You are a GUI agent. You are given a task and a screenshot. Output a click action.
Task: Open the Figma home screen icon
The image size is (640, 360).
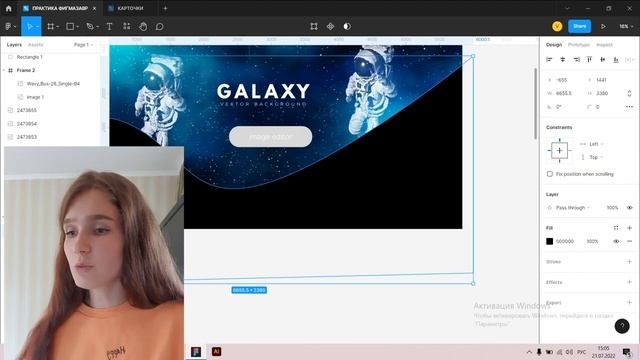pos(9,8)
